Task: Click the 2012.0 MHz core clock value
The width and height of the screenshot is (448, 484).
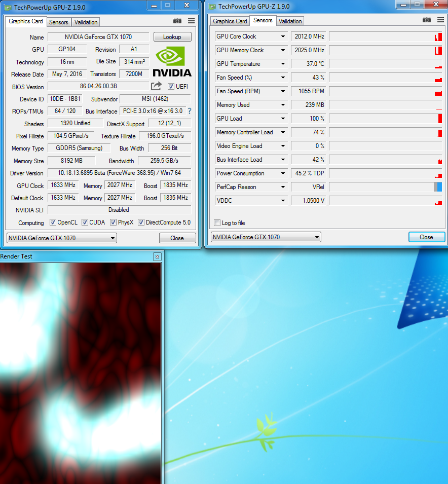Action: pos(309,36)
